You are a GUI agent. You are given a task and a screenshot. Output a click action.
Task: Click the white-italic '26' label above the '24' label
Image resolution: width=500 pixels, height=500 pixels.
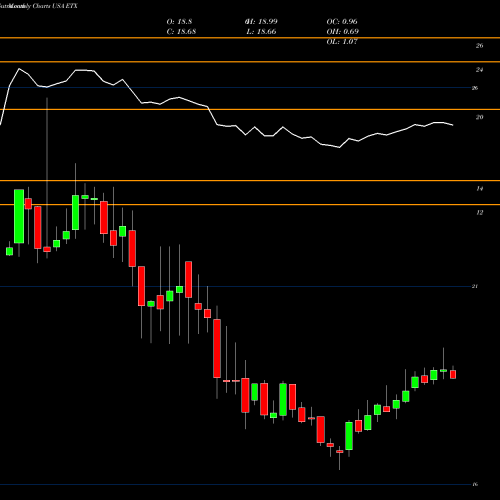(x=479, y=46)
